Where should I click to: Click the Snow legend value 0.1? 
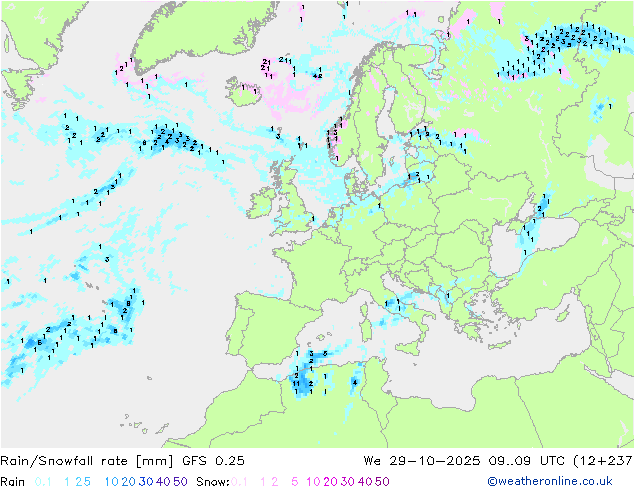tap(239, 482)
